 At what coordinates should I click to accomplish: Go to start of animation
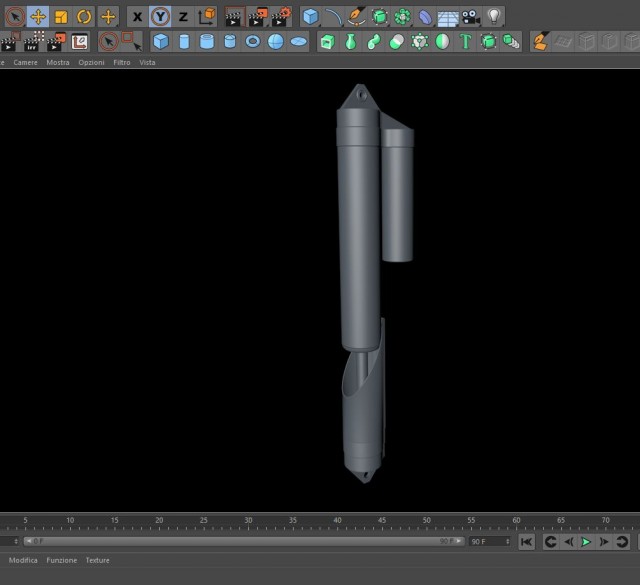coord(527,542)
